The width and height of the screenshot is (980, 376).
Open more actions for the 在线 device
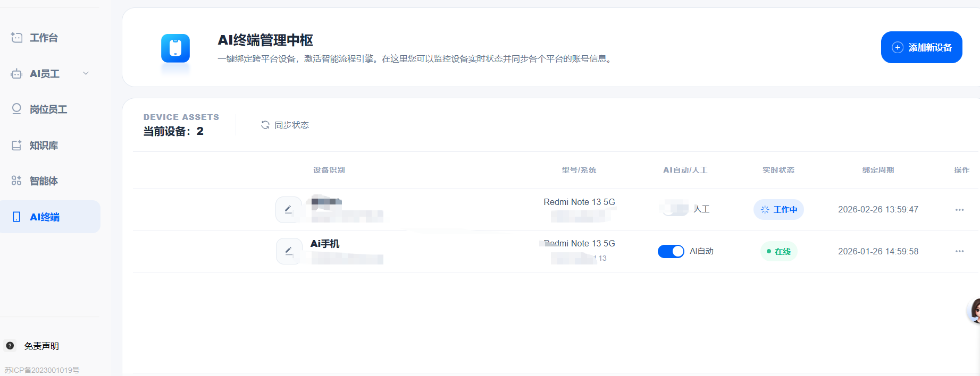[959, 251]
